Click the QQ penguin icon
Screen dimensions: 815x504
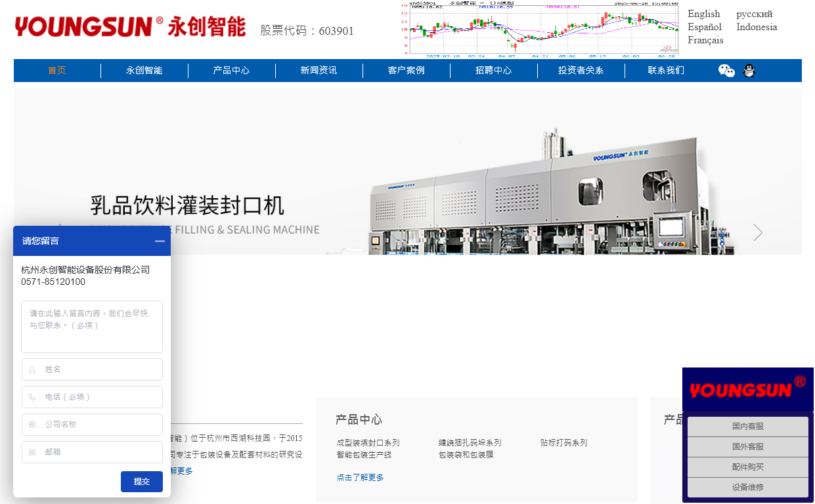point(749,71)
